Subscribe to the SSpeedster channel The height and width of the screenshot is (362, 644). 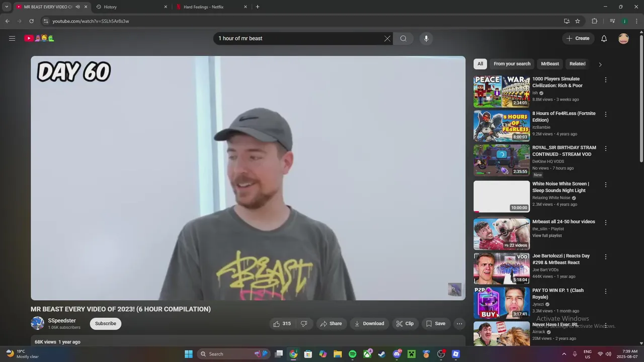[106, 324]
